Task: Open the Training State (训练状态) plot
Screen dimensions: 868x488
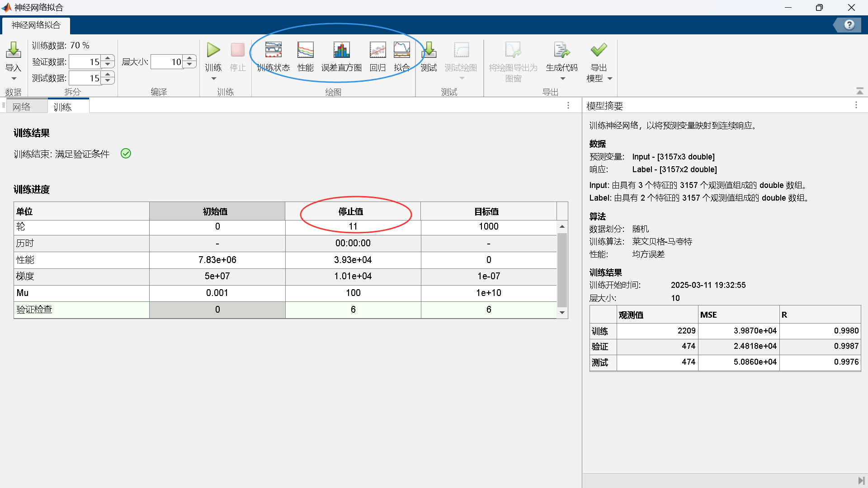Action: point(273,50)
